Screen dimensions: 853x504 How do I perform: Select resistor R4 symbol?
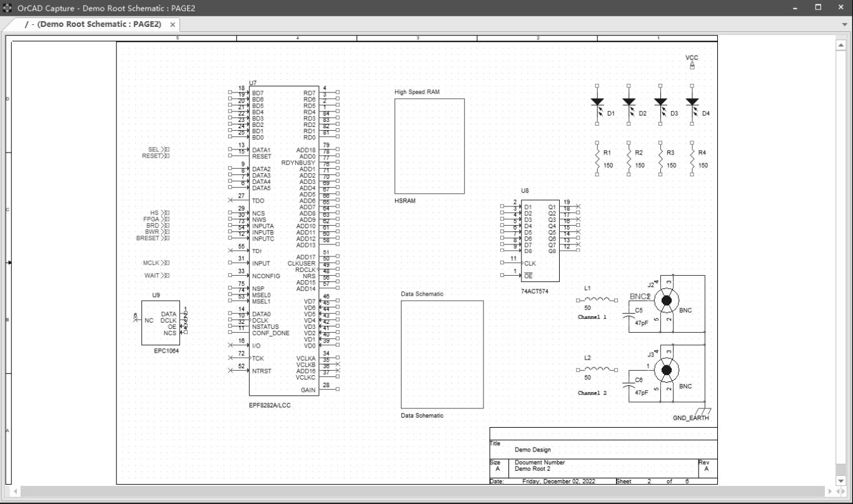(x=692, y=159)
